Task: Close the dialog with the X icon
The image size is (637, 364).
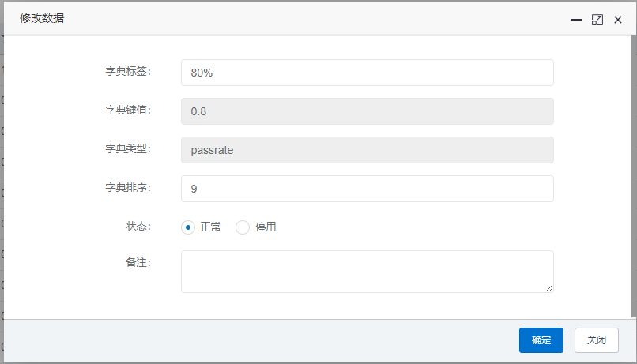Action: pyautogui.click(x=618, y=20)
